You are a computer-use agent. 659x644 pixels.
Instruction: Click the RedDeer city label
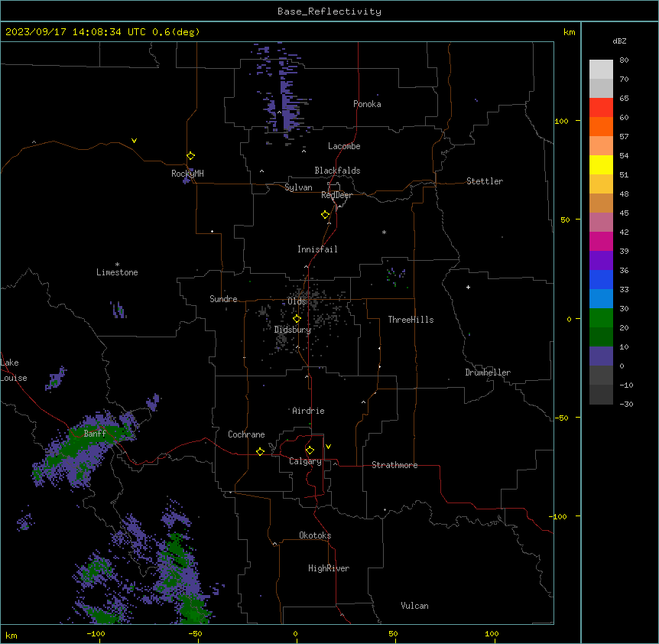tap(336, 195)
